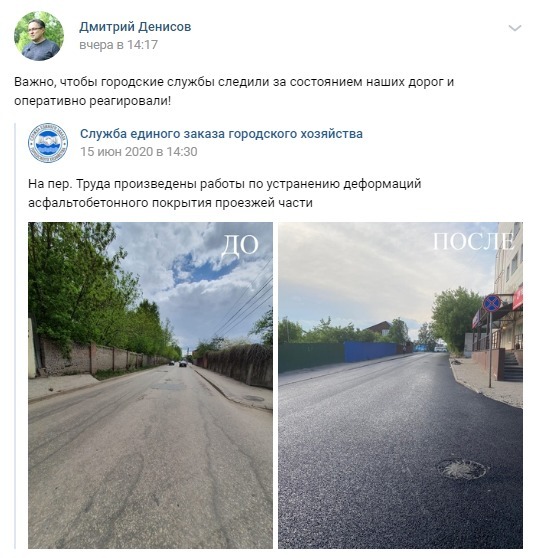Click the distant cars in the before photo
The height and width of the screenshot is (558, 537).
[179, 363]
